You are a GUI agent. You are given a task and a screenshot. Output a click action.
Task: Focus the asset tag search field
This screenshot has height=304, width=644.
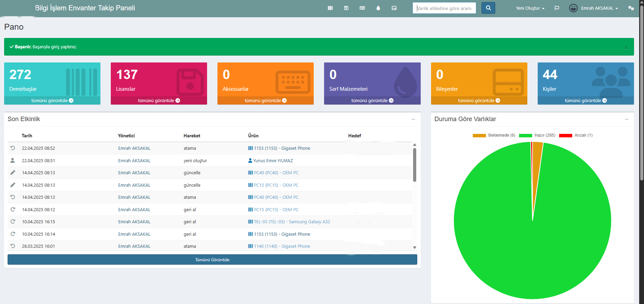(x=444, y=8)
